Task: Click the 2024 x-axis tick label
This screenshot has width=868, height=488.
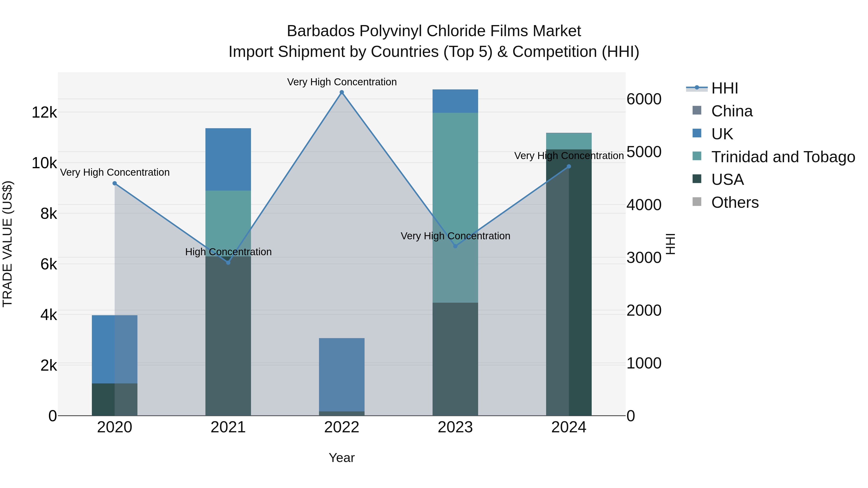Action: 569,427
